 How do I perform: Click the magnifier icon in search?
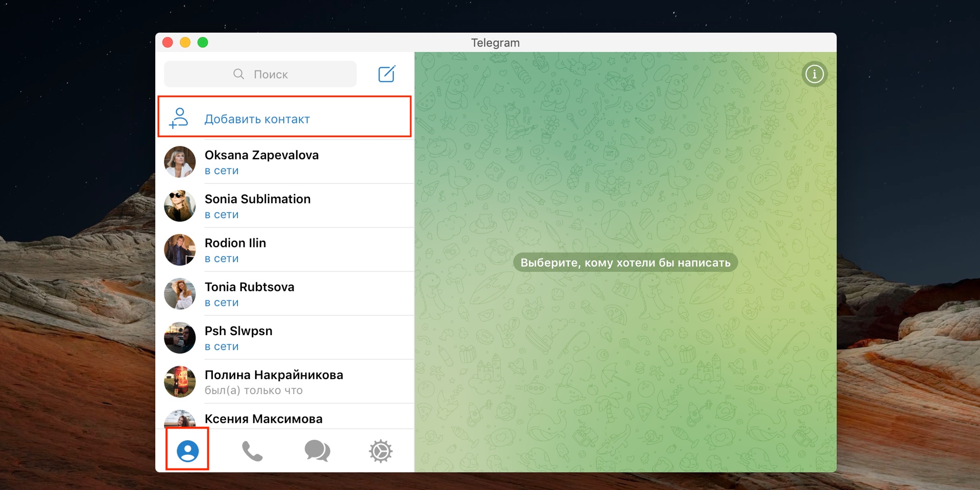click(238, 74)
